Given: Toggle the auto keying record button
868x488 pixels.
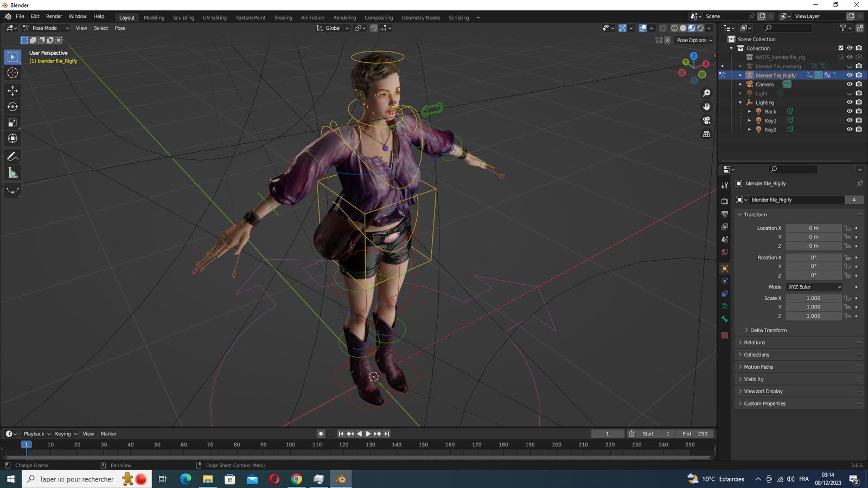Looking at the screenshot, I should 321,434.
